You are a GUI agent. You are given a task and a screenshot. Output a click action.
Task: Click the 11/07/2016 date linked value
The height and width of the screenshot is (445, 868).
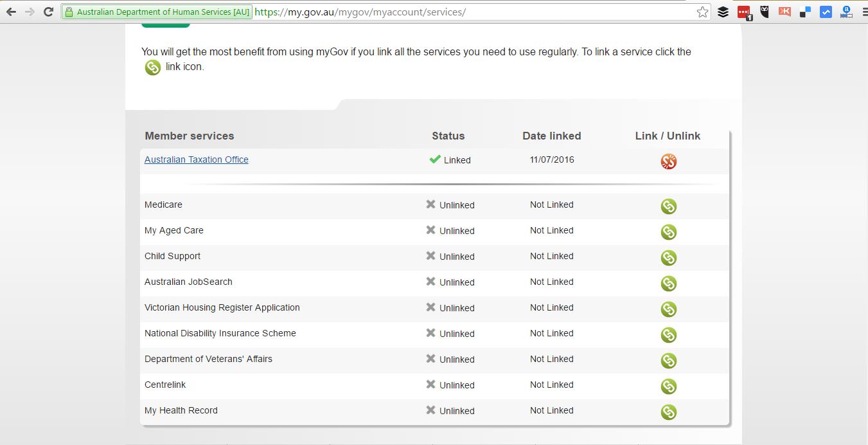[x=552, y=159]
